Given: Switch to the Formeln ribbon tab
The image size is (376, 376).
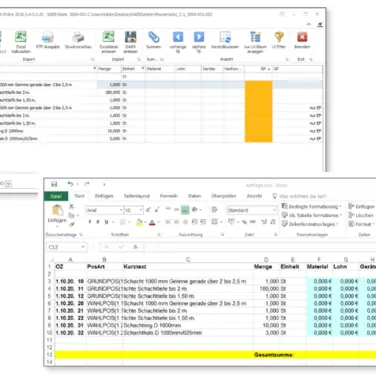Looking at the screenshot, I should click(x=169, y=196).
